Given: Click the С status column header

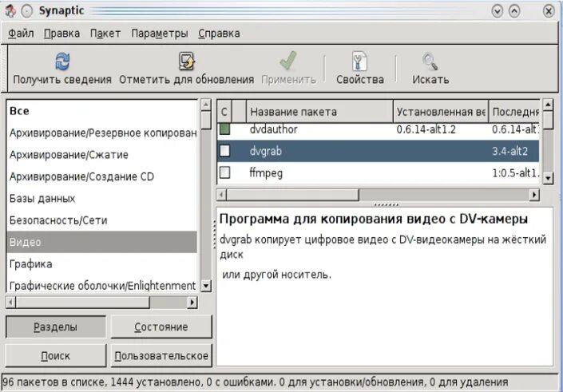Looking at the screenshot, I should pos(224,112).
